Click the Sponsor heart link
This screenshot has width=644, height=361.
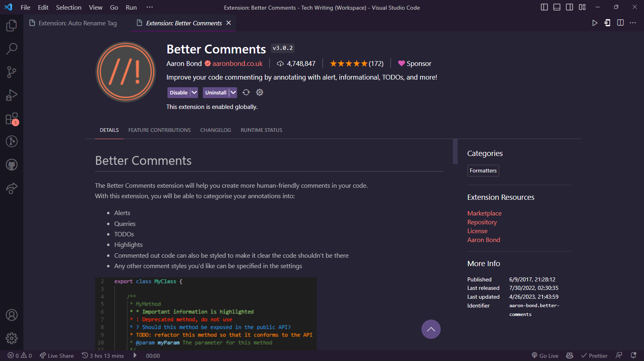click(415, 64)
